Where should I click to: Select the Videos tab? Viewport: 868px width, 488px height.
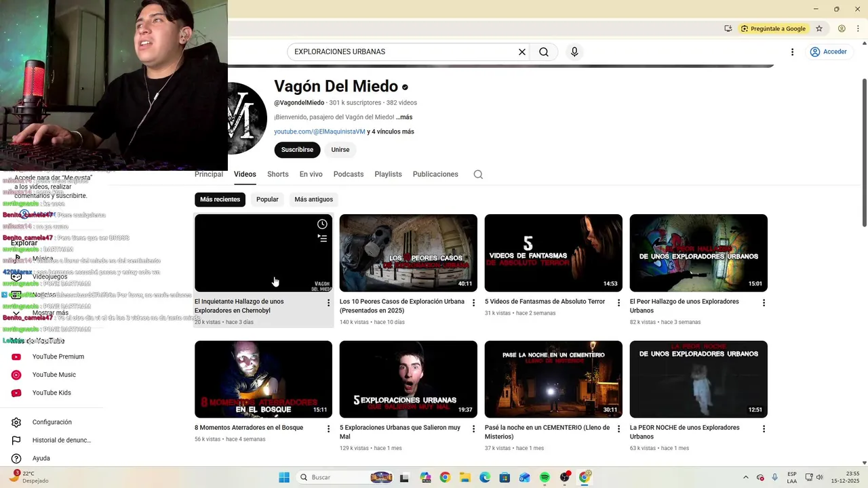(245, 174)
